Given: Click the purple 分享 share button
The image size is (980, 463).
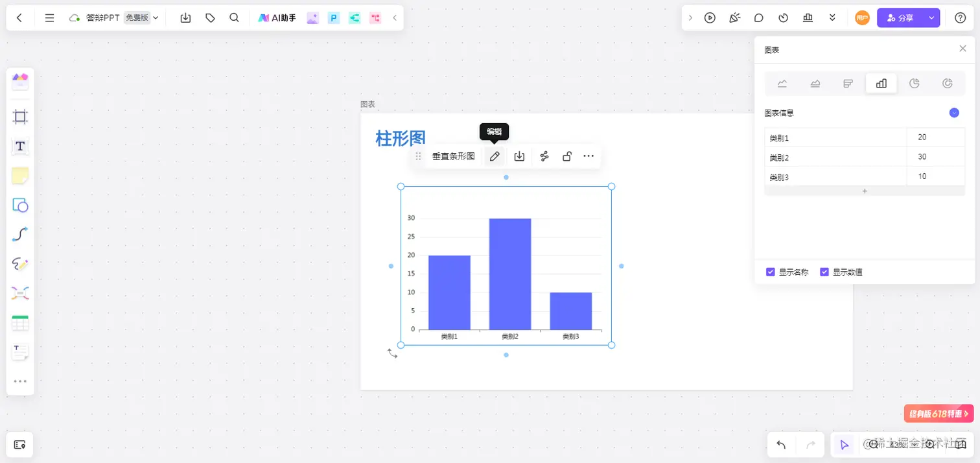Looking at the screenshot, I should click(900, 18).
